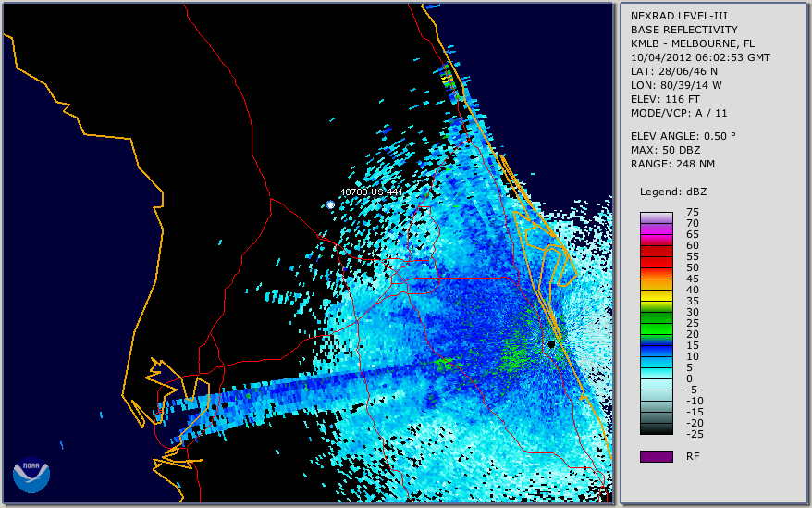Image resolution: width=812 pixels, height=508 pixels.
Task: Select the '10700 US 441' map label
Action: (x=371, y=192)
